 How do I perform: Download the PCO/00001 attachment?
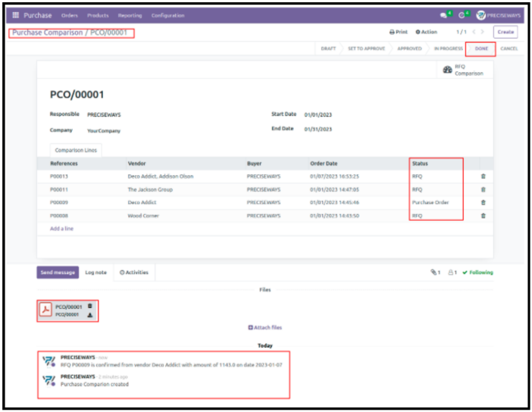[90, 314]
